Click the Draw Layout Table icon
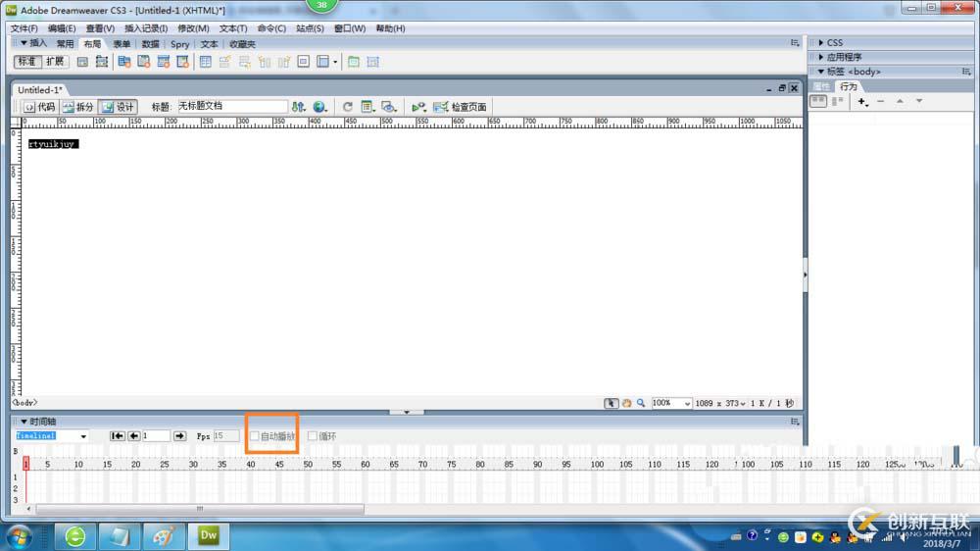Screen dimensions: 980x551 [x=353, y=62]
